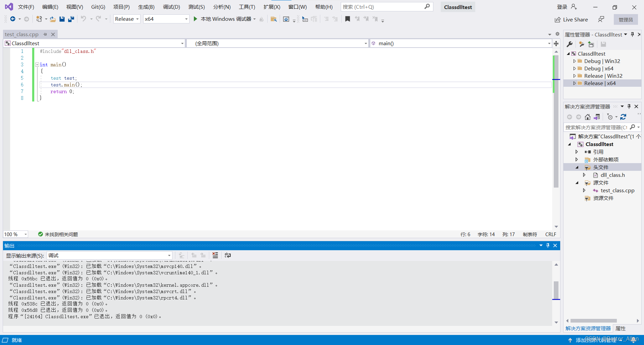Pin the 解决方案资源管理器 panel
Image resolution: width=644 pixels, height=345 pixels.
tap(629, 107)
